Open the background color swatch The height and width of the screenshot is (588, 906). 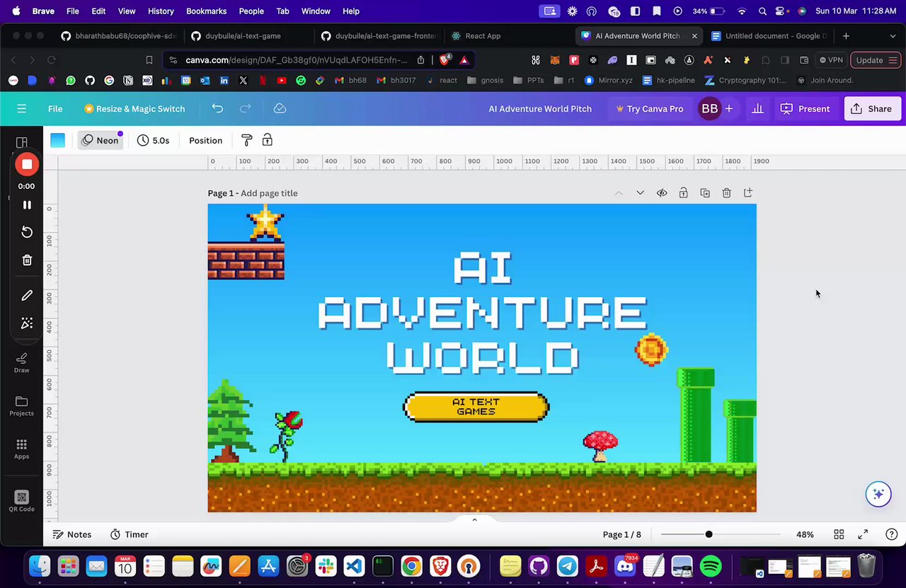coord(58,140)
